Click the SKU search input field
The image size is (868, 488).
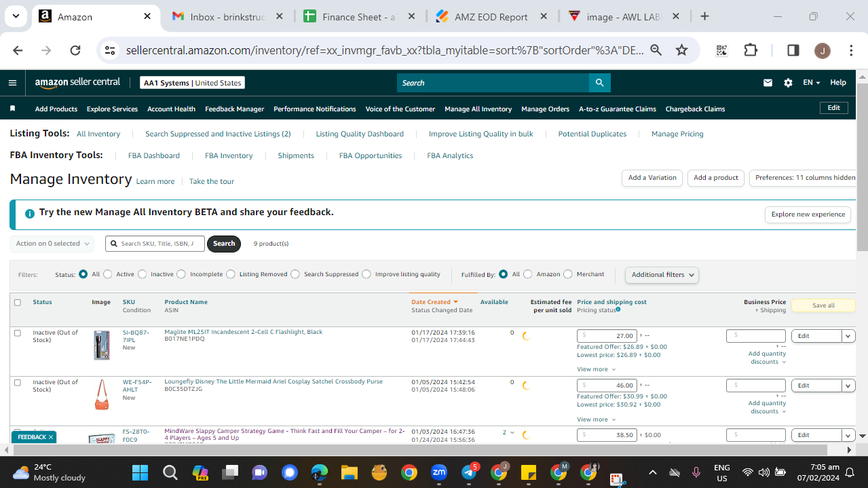(155, 244)
